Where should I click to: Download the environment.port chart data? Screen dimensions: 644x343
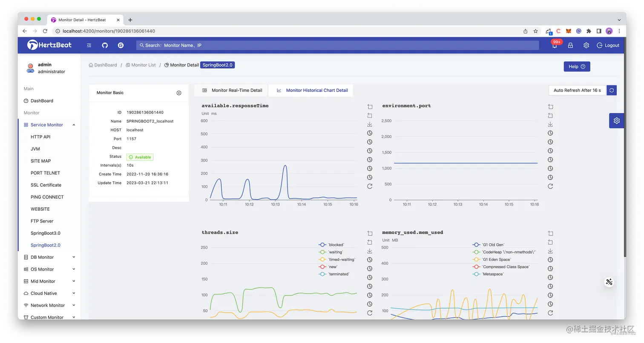coord(550,124)
